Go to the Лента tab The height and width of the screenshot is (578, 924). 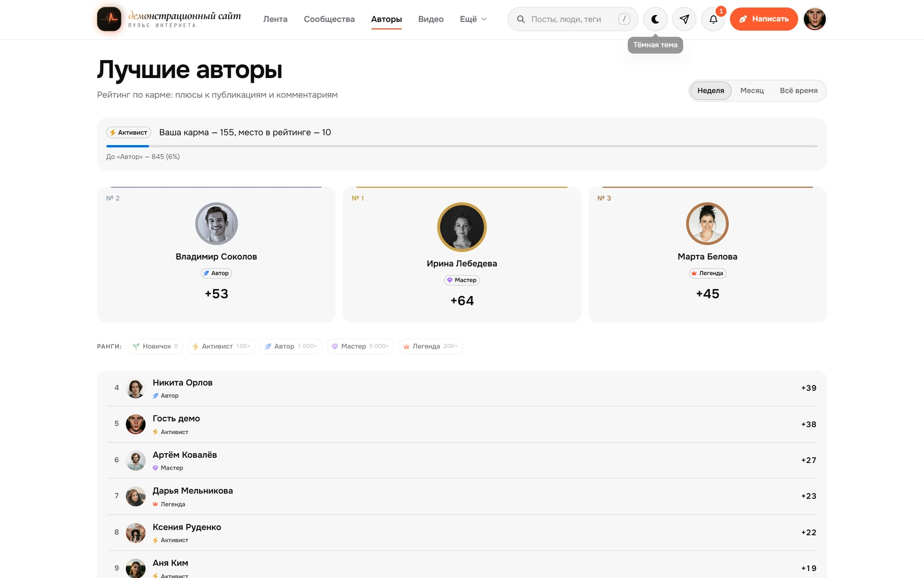[x=275, y=19]
